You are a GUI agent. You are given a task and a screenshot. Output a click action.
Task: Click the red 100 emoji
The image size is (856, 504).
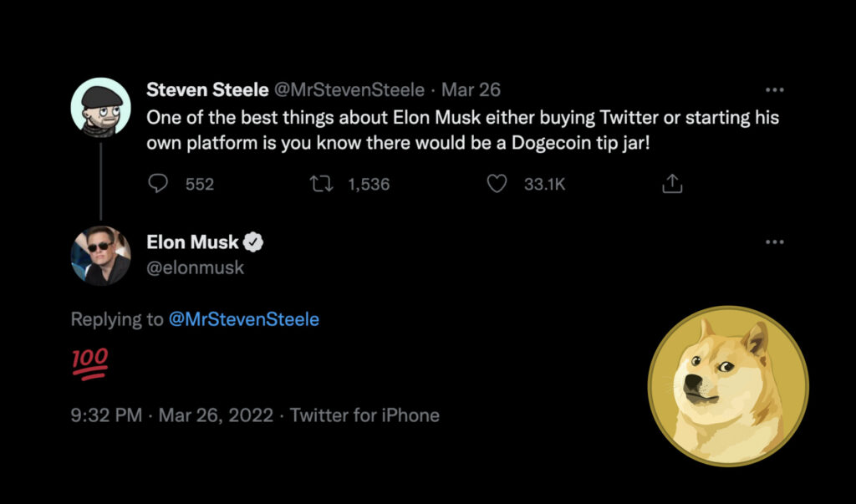pyautogui.click(x=89, y=364)
